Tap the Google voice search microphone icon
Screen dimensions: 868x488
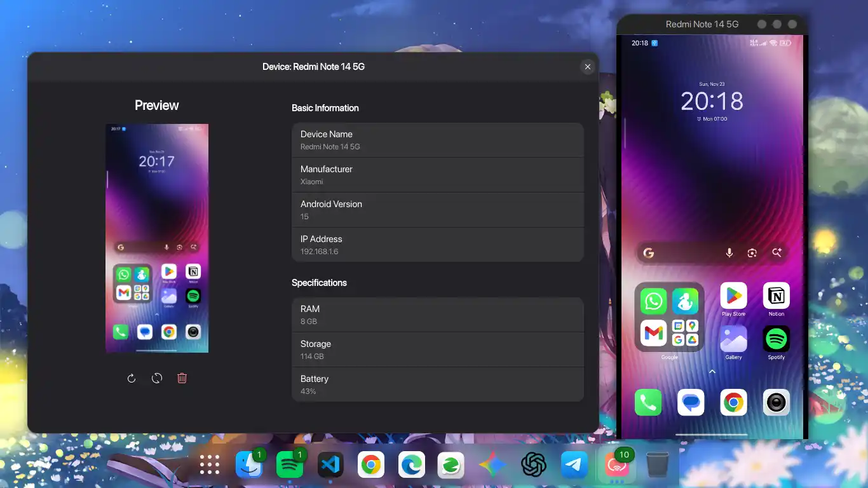click(x=729, y=252)
